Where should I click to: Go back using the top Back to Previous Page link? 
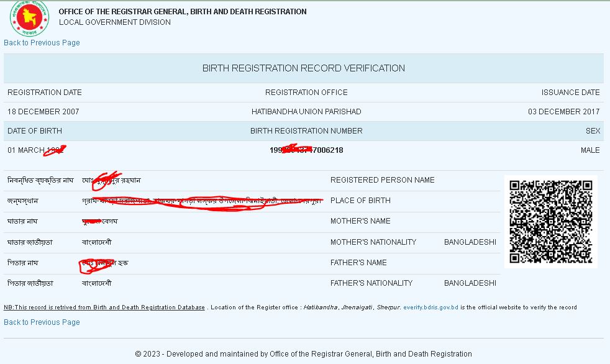[42, 43]
